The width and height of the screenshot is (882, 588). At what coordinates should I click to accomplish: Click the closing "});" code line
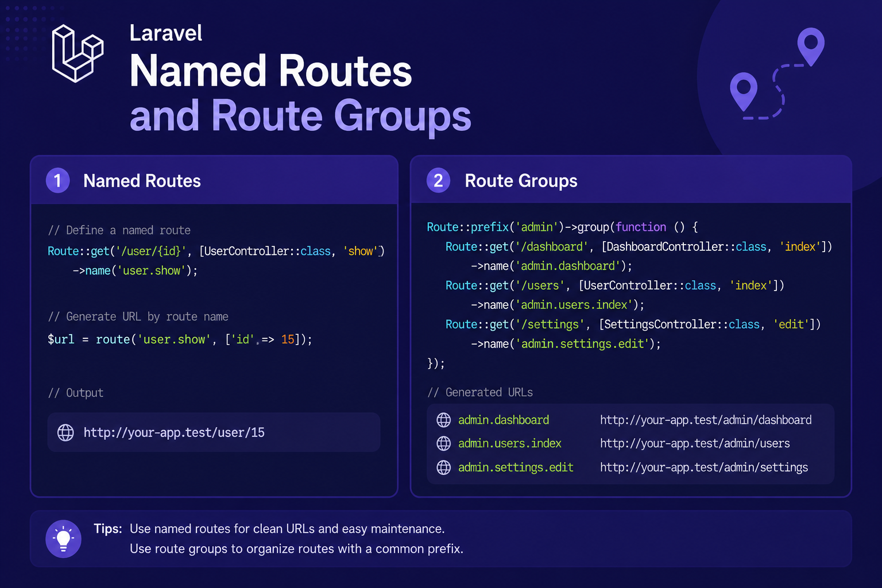(x=436, y=363)
